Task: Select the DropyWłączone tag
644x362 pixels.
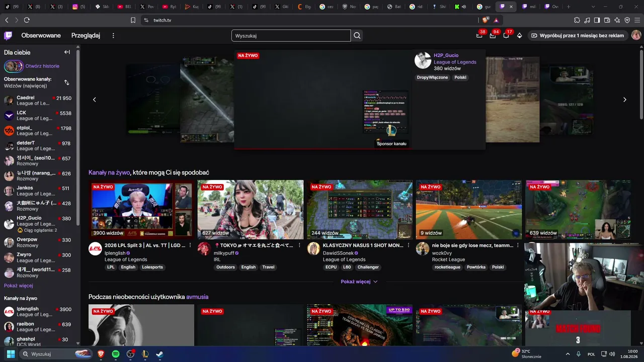Action: point(432,77)
